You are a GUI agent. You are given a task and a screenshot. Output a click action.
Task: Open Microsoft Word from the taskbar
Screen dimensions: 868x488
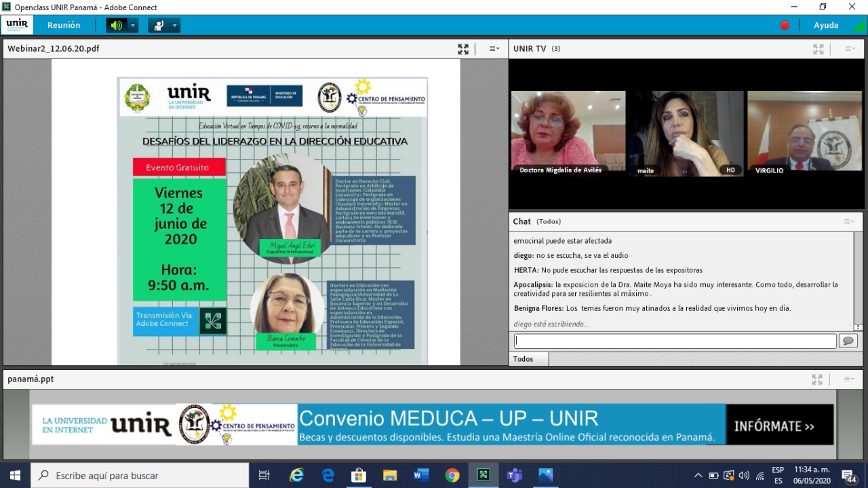point(421,476)
